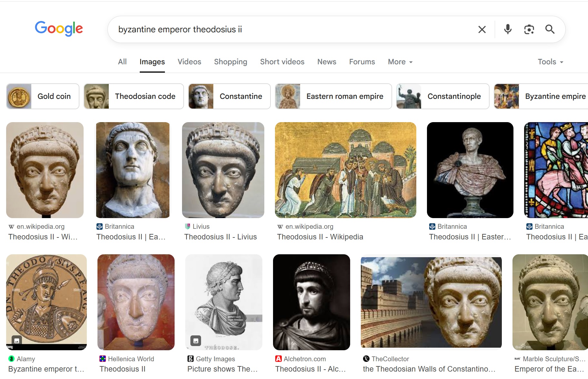Click inside the search box text field
The image size is (588, 379).
coord(290,29)
